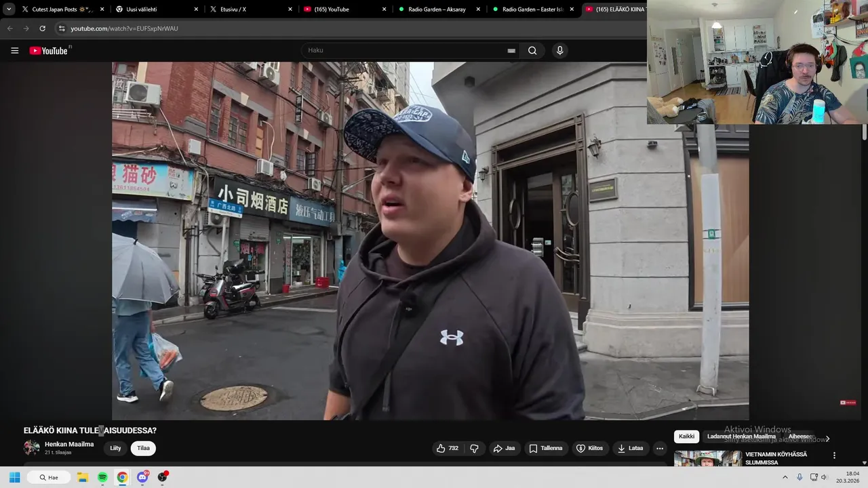
Task: Click microphone icon in system tray
Action: (x=800, y=477)
